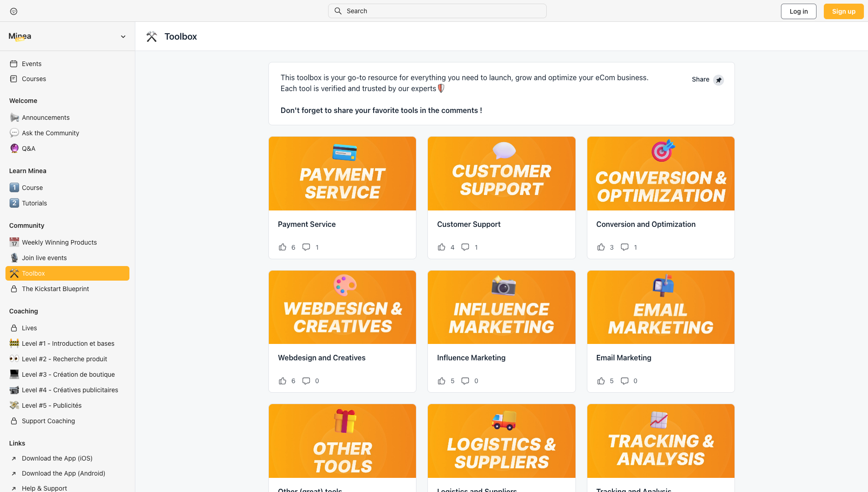Open the Logistics & Suppliers banner image
Viewport: 868px width, 492px height.
tap(501, 441)
